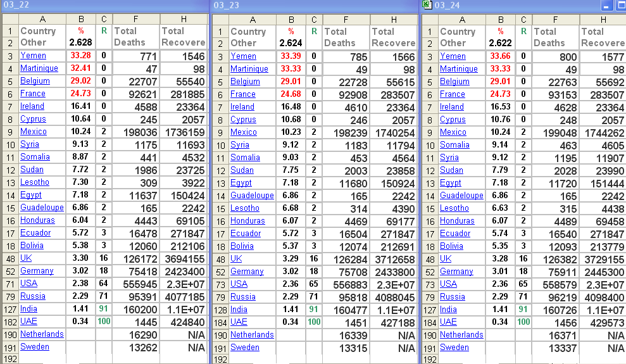The image size is (626, 364).
Task: Select row header 184 in the 03_24 window
Action: point(430,322)
